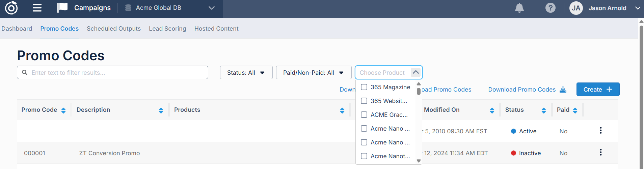The width and height of the screenshot is (644, 169).
Task: Click the promo code filter text field
Action: (x=115, y=73)
